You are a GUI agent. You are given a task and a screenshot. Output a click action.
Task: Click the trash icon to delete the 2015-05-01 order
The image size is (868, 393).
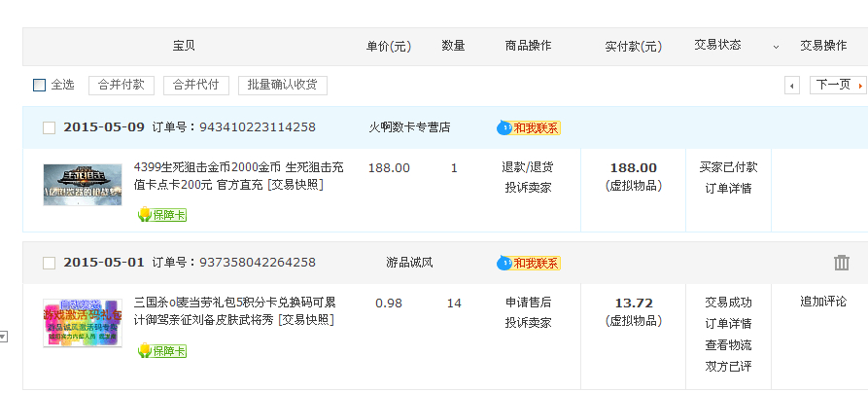click(841, 263)
